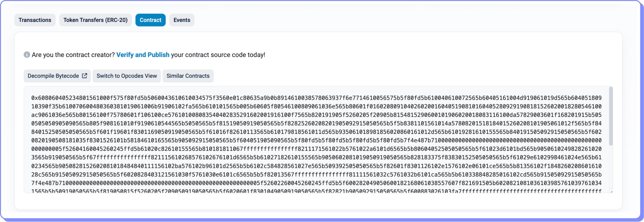This screenshot has height=222, width=644.
Task: Switch to Opcodes View
Action: pos(127,76)
